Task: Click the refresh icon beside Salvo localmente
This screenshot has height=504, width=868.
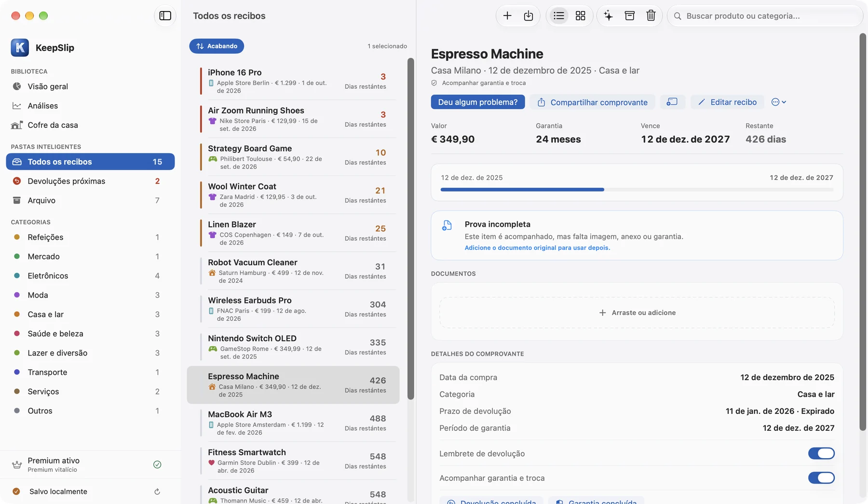Action: (x=157, y=491)
